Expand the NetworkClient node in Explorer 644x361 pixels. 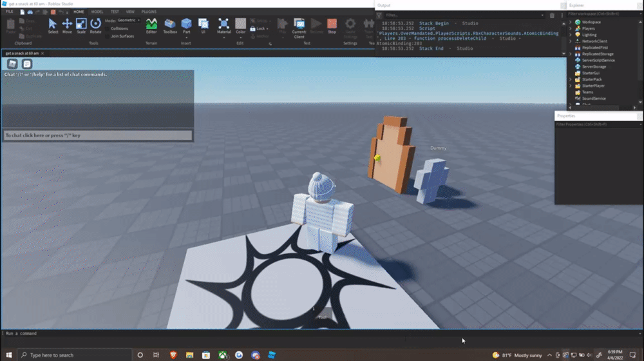(571, 41)
